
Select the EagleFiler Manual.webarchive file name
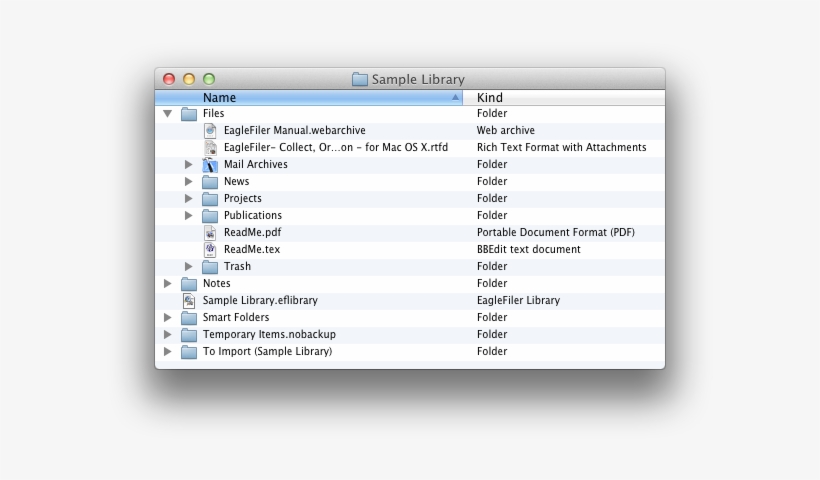[294, 130]
